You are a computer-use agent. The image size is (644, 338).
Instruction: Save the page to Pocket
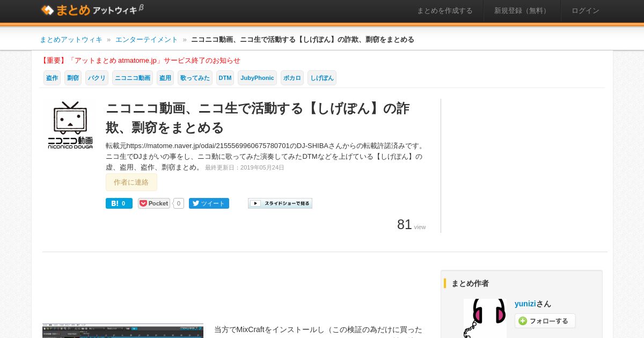154,203
